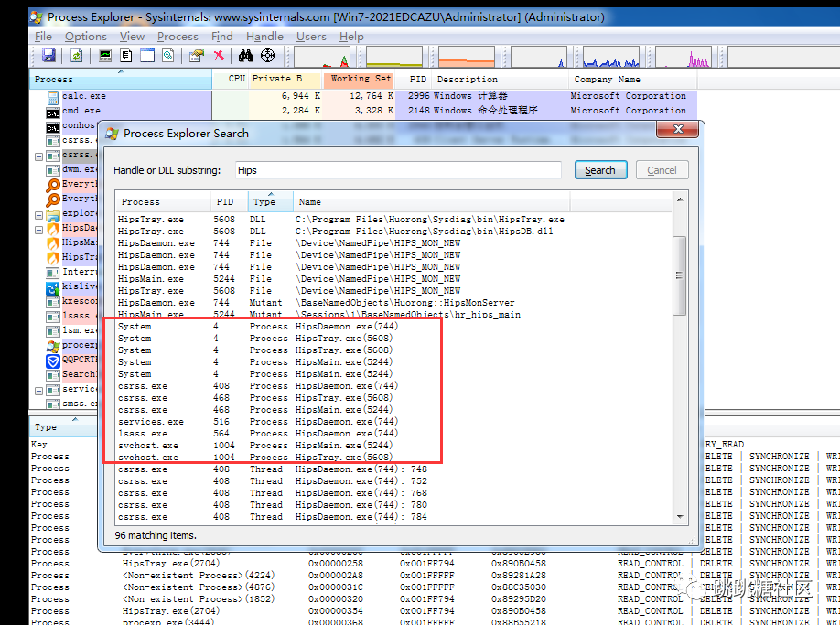Open the Handle menu
This screenshot has height=625, width=840.
pos(264,37)
